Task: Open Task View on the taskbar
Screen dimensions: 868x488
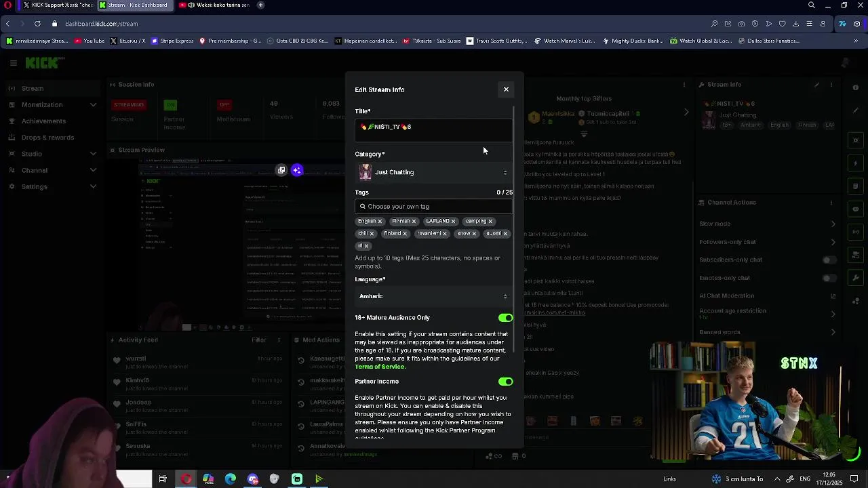Action: [x=163, y=479]
